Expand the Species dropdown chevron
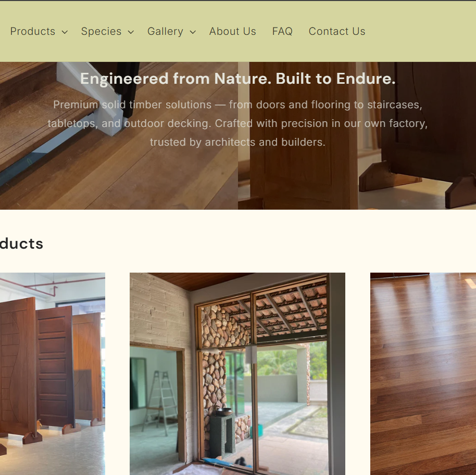 coord(131,32)
